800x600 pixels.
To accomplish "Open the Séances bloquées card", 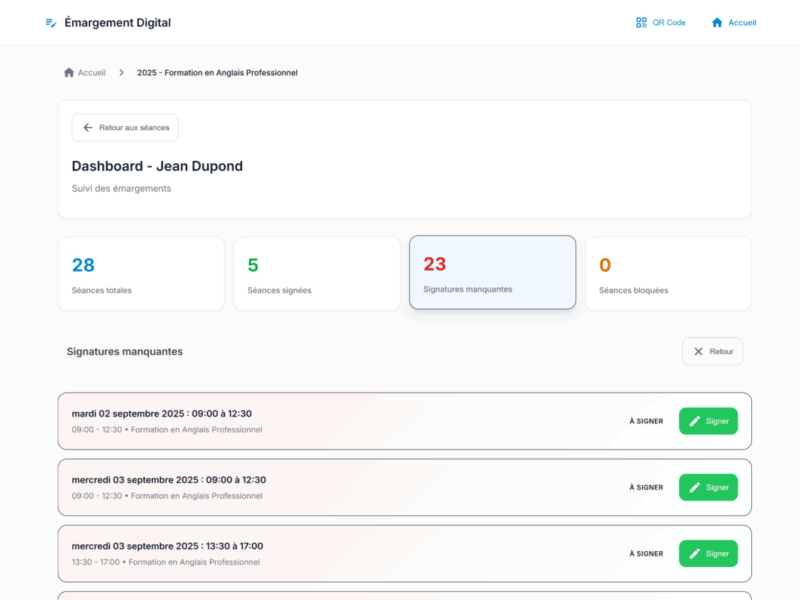I will [x=668, y=273].
